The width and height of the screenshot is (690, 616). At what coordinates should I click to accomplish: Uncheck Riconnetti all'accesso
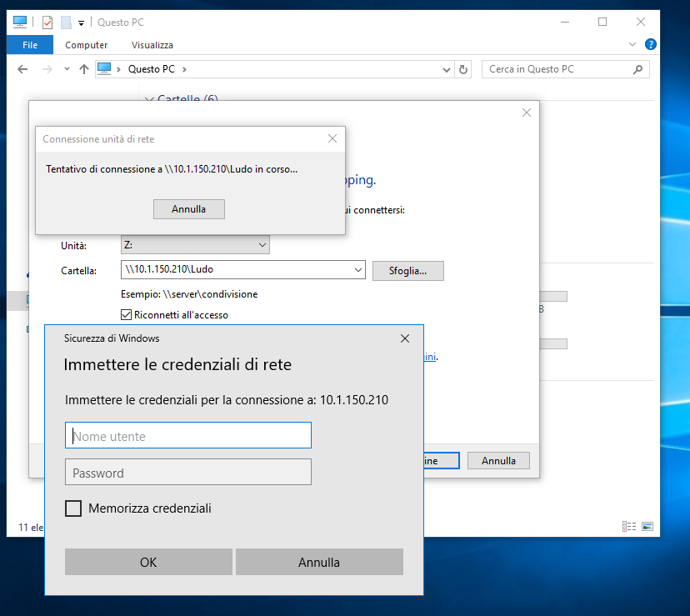[127, 315]
